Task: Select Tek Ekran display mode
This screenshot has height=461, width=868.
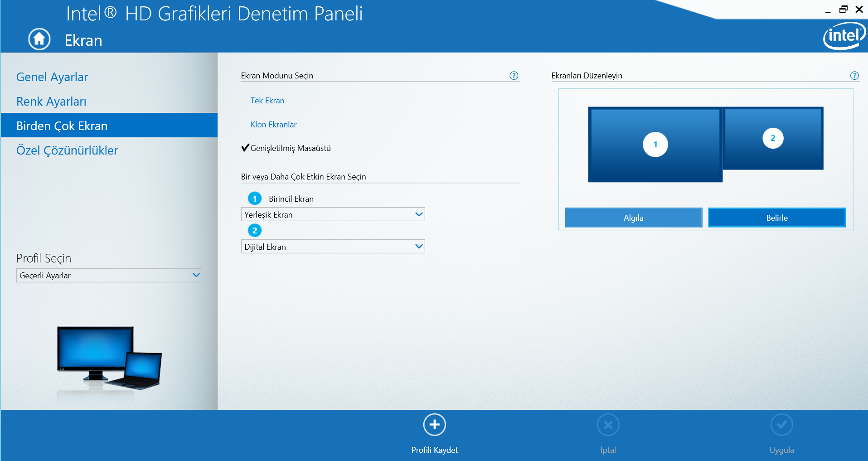Action: coord(267,101)
